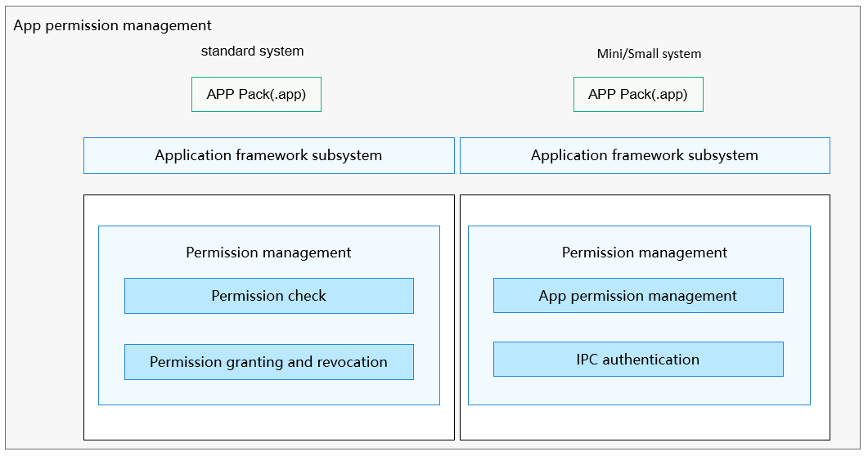Click gap between Permission check and granting boxes
Viewport: 868px width, 456px height.
click(269, 329)
